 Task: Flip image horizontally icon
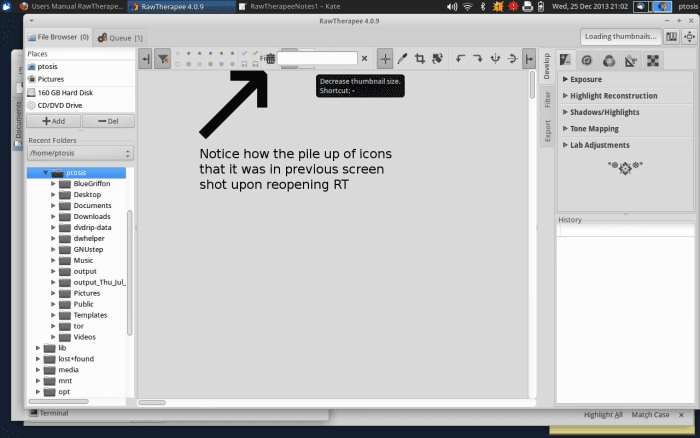[x=495, y=58]
